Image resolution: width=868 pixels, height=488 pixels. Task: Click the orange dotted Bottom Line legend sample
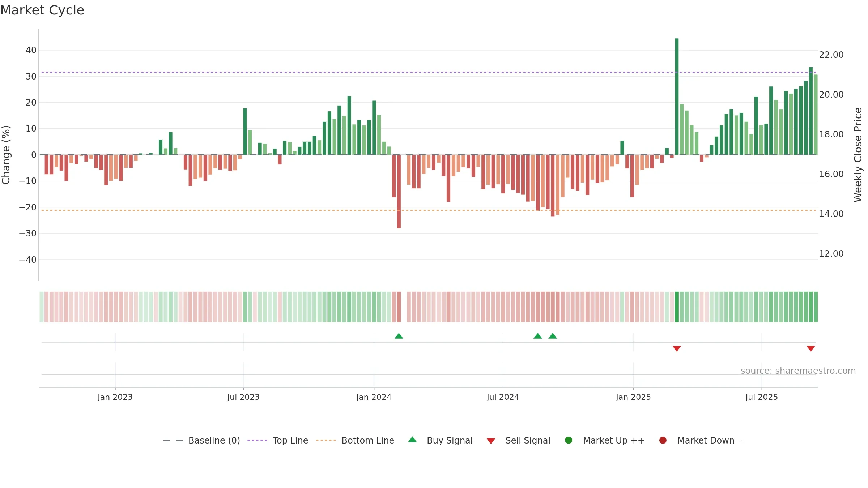coord(326,440)
